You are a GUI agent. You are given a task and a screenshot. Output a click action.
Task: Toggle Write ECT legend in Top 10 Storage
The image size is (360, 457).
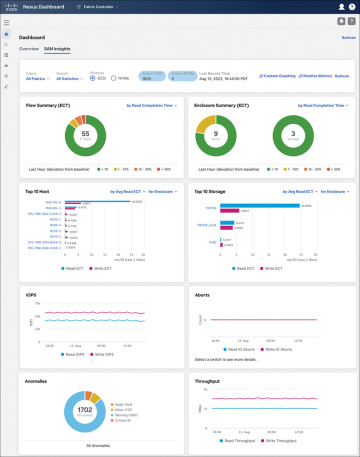tap(271, 268)
